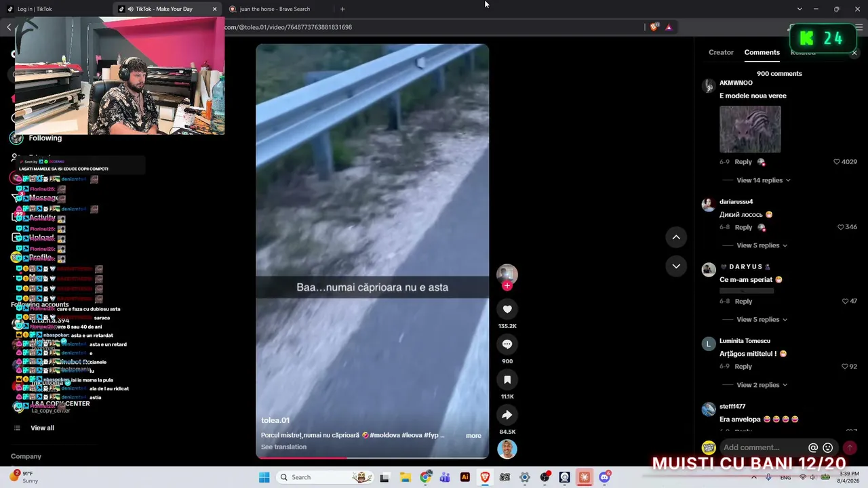
Task: Go to the previous video with up arrow
Action: 676,237
